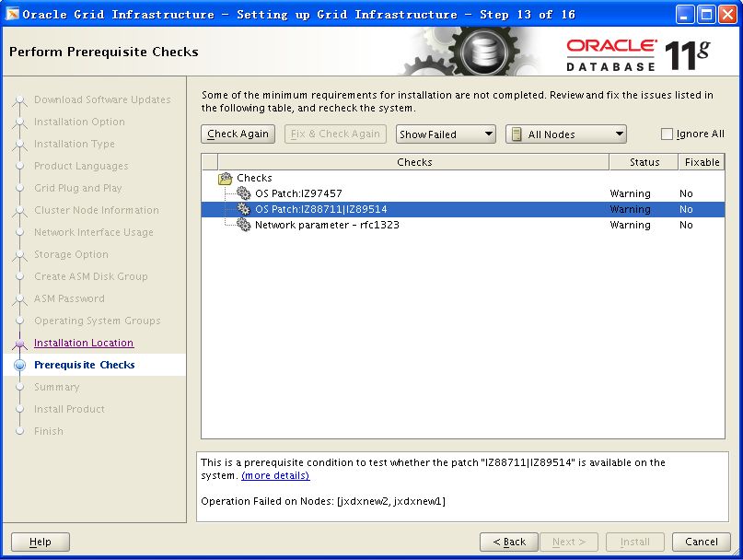
Task: Click the Back button
Action: [x=508, y=542]
